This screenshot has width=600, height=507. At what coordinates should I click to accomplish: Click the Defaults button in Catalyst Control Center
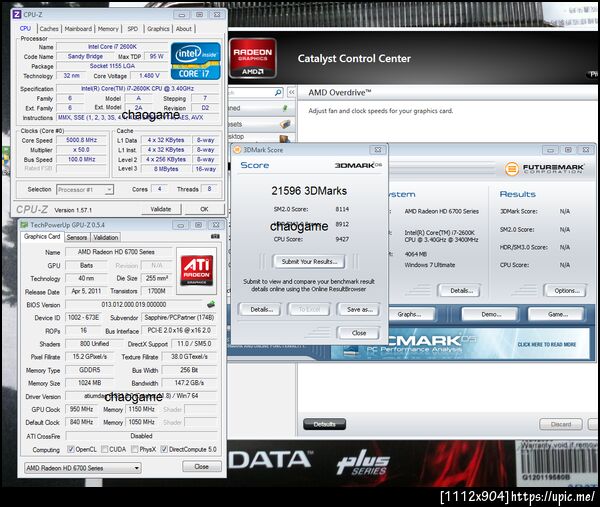(324, 424)
